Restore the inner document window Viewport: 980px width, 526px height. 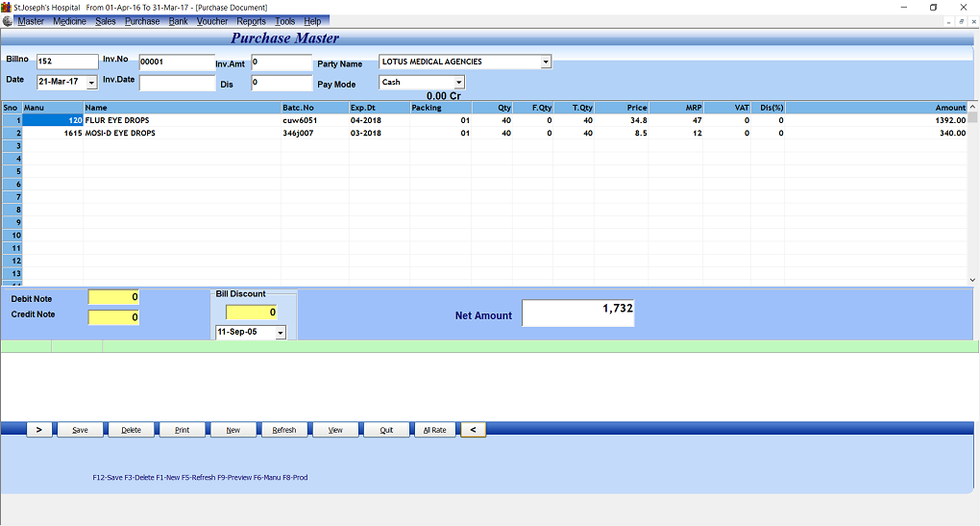[960, 21]
